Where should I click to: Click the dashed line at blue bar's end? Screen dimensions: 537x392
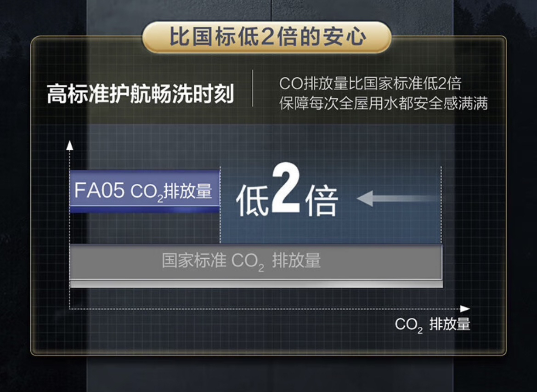pyautogui.click(x=220, y=205)
